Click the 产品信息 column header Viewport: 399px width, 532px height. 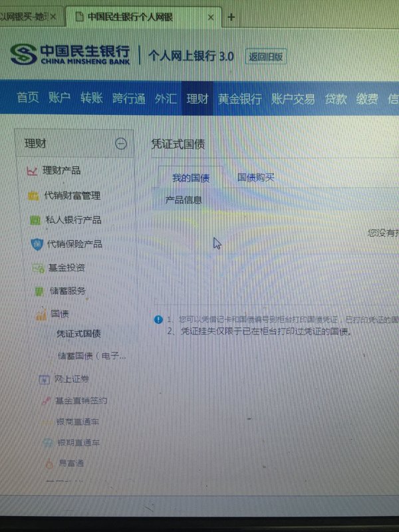(184, 200)
